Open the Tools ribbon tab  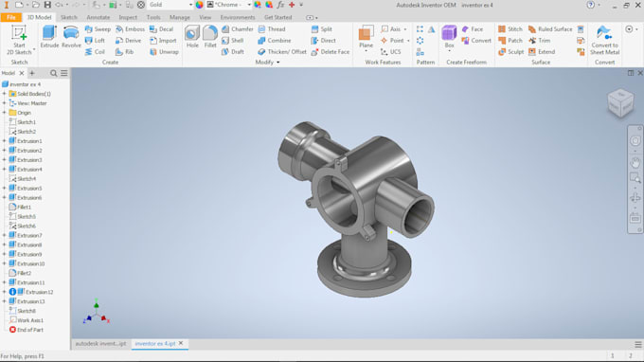click(153, 17)
